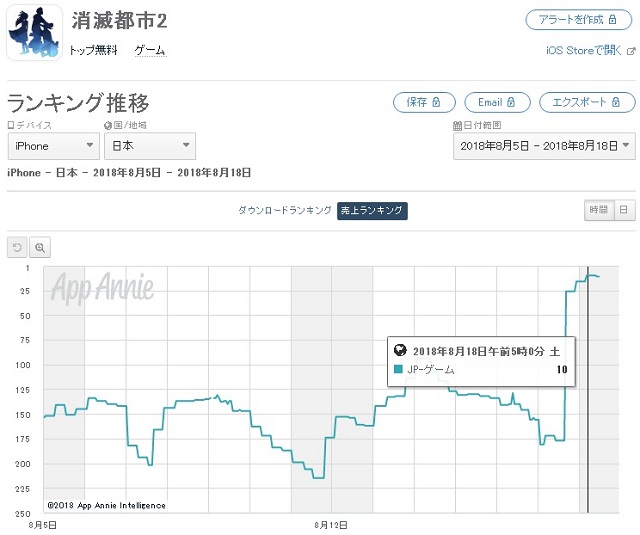Click the 消滅都市2 app title
The height and width of the screenshot is (535, 640).
(x=119, y=20)
